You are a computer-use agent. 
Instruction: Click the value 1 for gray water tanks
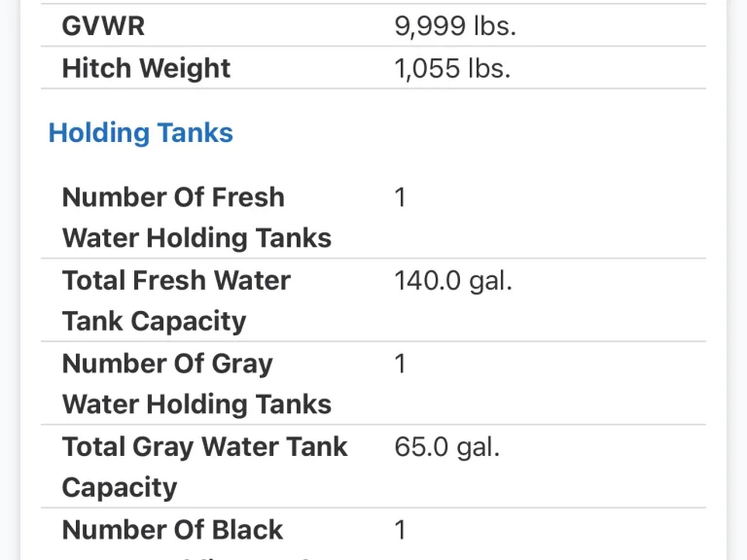tap(400, 364)
